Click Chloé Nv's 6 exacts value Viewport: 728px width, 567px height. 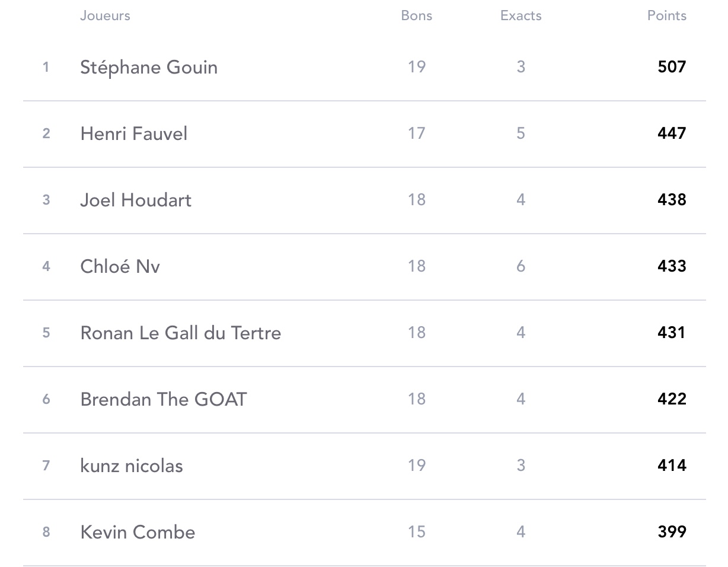(x=521, y=266)
